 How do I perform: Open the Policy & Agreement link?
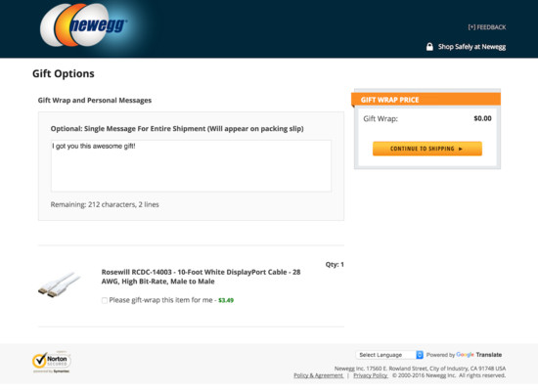[x=319, y=375]
